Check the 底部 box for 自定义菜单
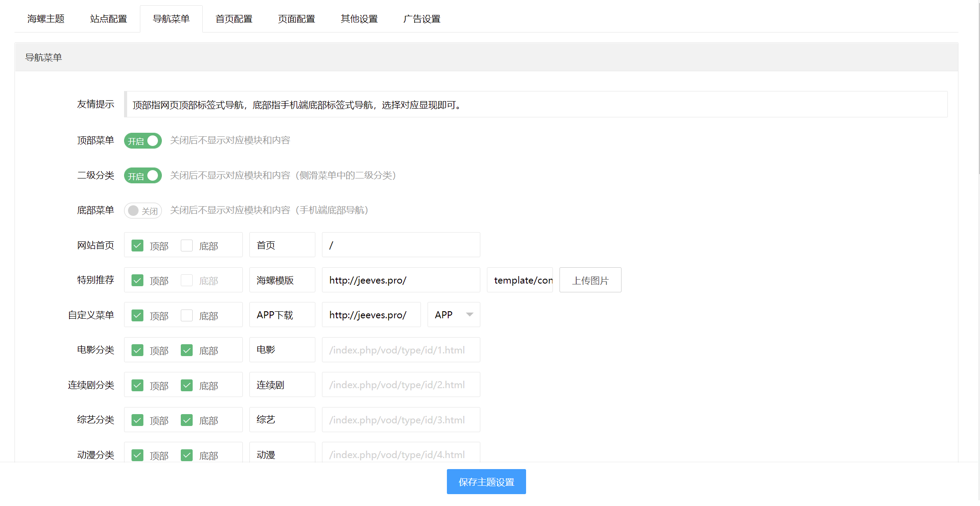Image resolution: width=980 pixels, height=506 pixels. coord(187,315)
